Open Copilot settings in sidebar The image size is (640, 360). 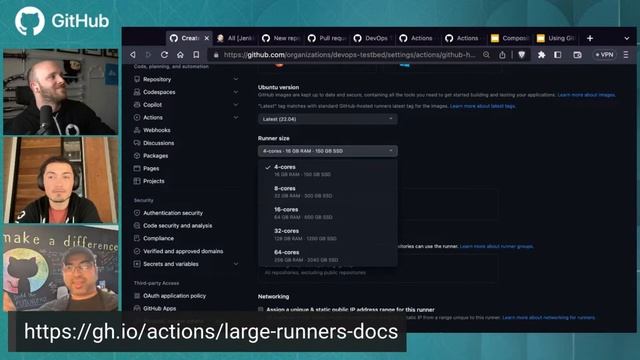click(x=152, y=105)
